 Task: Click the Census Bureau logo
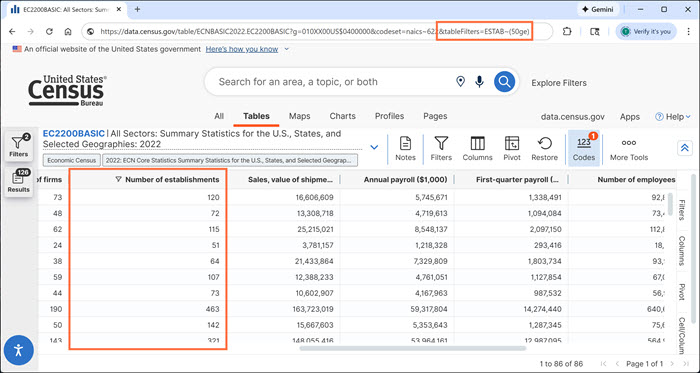click(x=67, y=91)
